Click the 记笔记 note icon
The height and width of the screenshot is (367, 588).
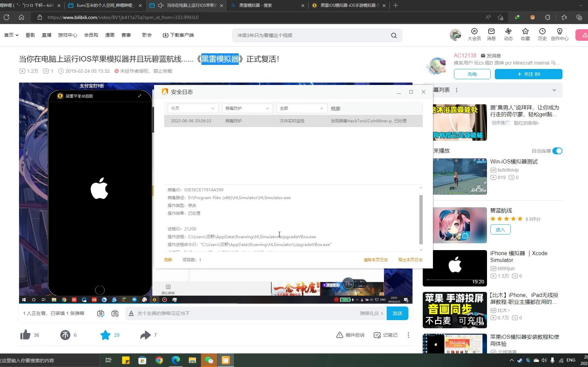click(x=377, y=335)
